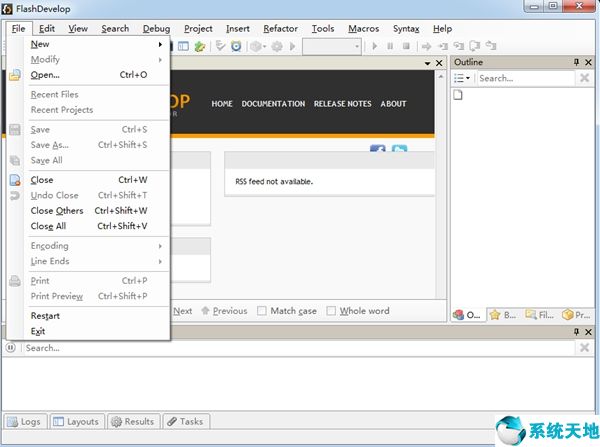Select Close from File menu
The width and height of the screenshot is (600, 447).
(97, 180)
